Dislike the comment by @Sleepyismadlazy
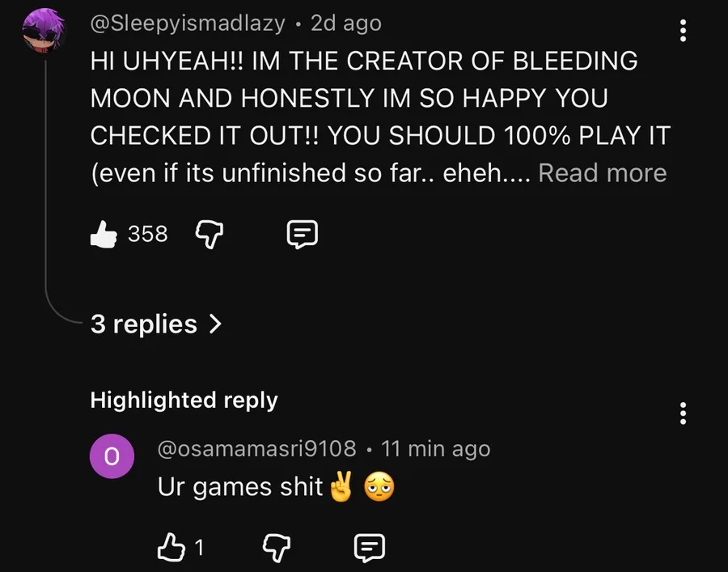This screenshot has width=728, height=572. tap(210, 235)
